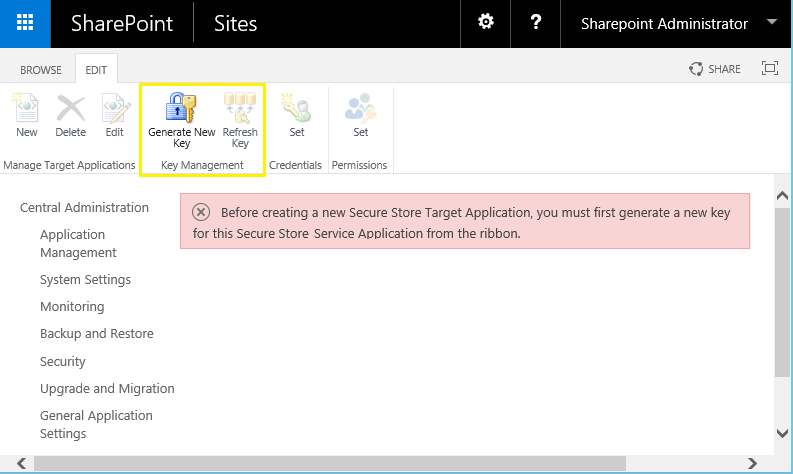
Task: Open the help question mark
Action: (536, 22)
